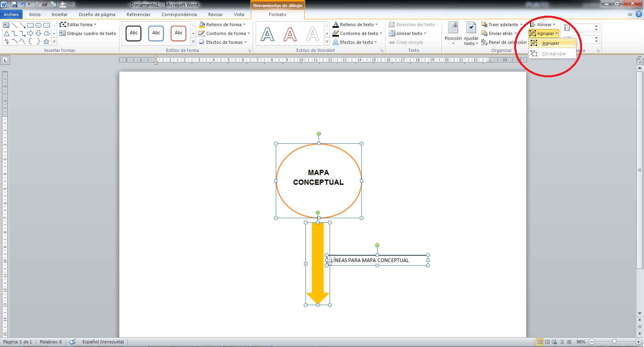The image size is (644, 347).
Task: Choose the oval shape
Action: point(39,25)
